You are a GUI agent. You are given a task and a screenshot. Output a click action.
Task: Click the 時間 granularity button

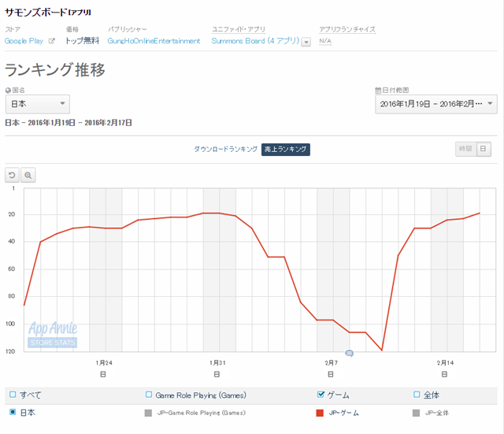coord(465,149)
